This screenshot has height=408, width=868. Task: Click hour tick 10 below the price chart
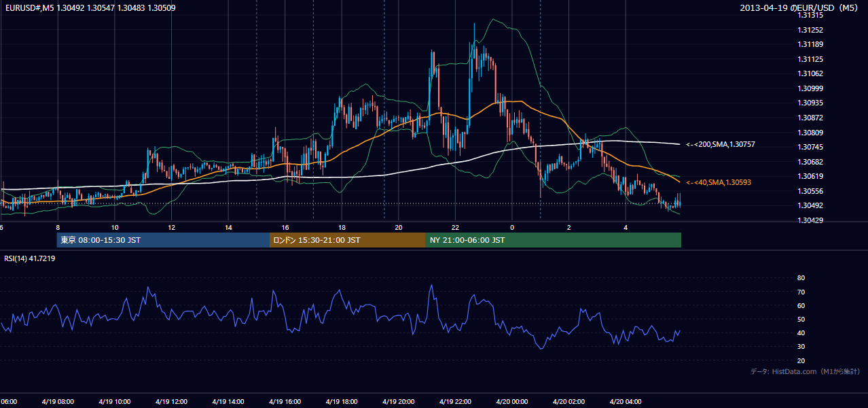pyautogui.click(x=115, y=227)
